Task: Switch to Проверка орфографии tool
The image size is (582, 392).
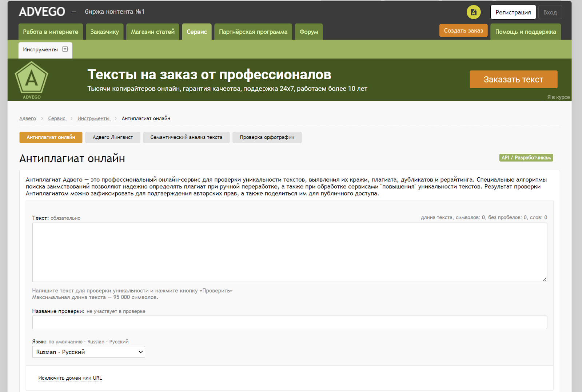Action: tap(267, 137)
